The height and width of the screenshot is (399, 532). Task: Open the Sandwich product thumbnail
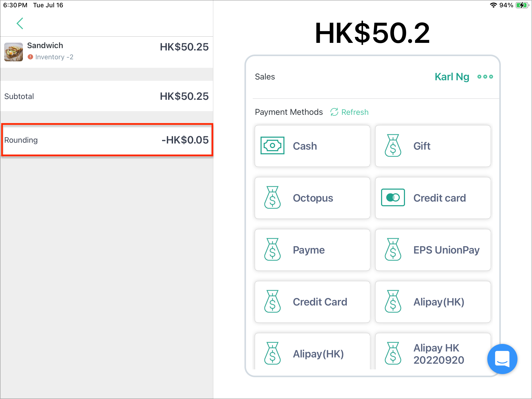(x=14, y=52)
